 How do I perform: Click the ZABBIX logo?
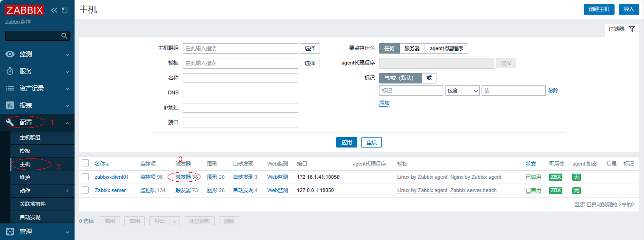point(25,10)
